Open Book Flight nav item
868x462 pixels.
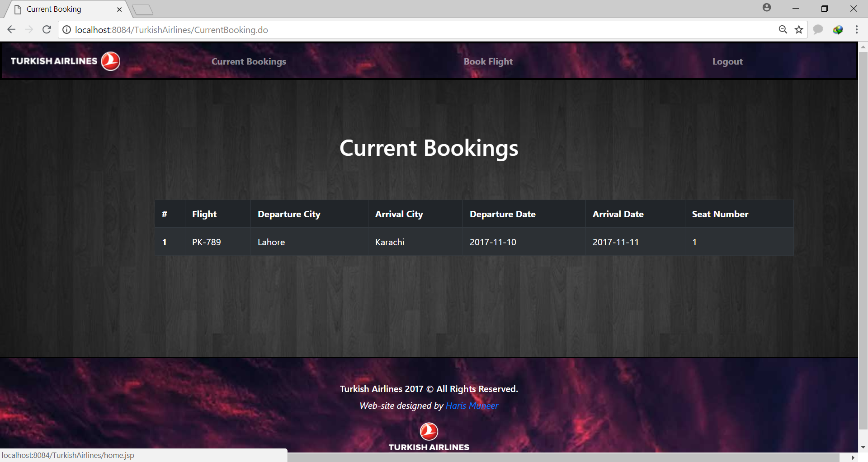[x=488, y=61]
